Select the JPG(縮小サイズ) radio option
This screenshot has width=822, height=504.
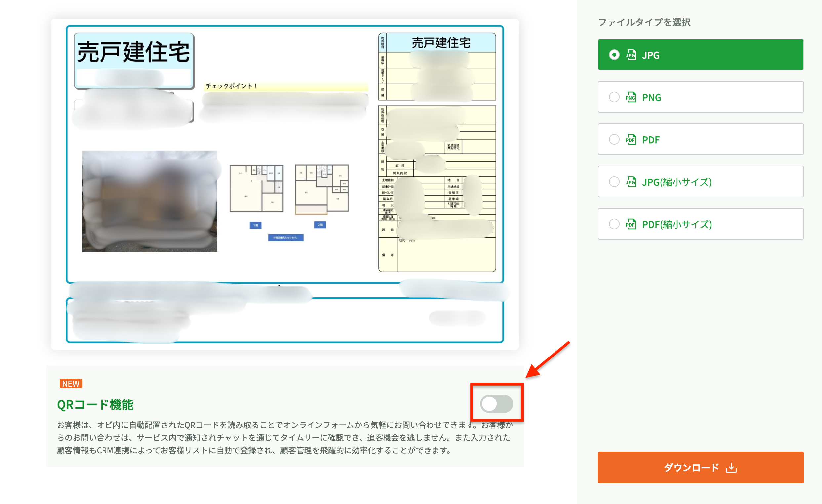click(x=614, y=182)
